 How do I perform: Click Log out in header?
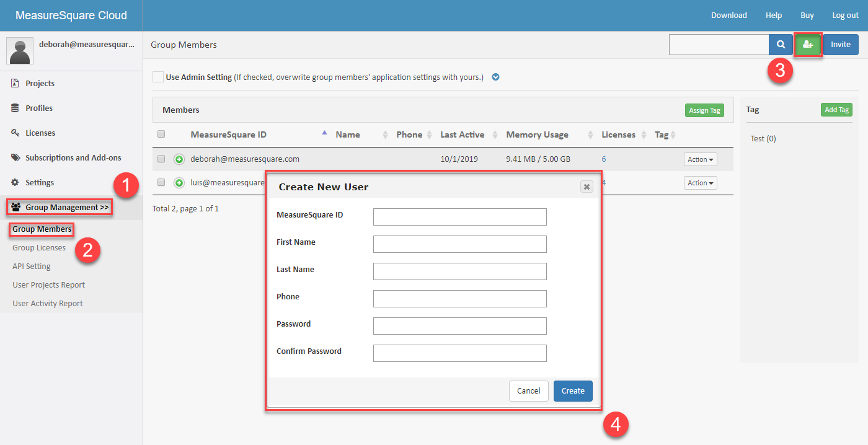coord(846,15)
